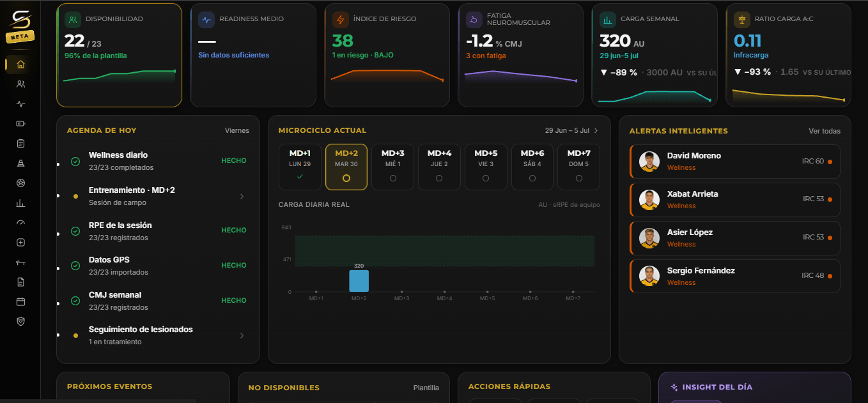
Task: Click the '96% de la plantilla' text
Action: [x=96, y=56]
